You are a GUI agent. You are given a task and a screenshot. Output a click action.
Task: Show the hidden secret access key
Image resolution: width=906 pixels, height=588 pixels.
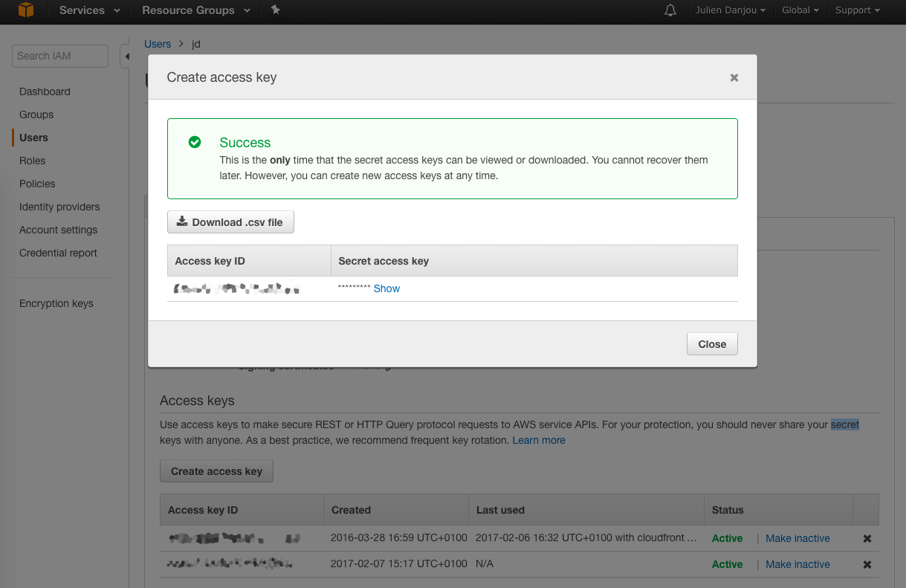(386, 288)
